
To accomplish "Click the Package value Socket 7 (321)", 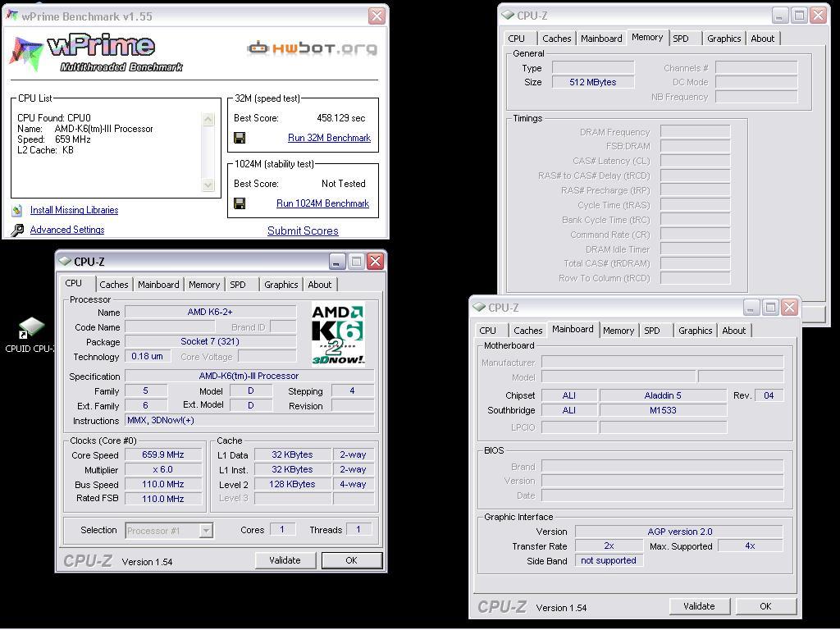I will 210,341.
